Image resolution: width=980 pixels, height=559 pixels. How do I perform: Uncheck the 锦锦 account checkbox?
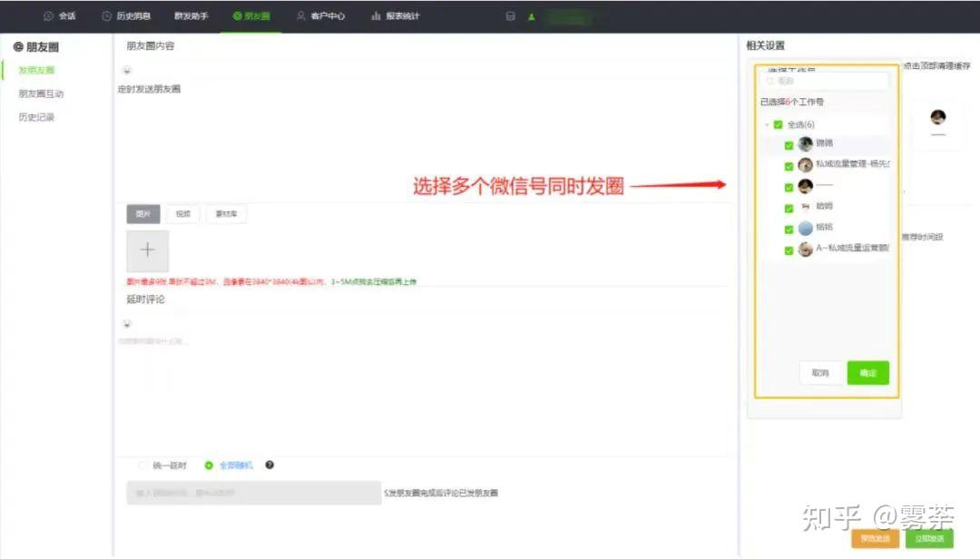coord(789,146)
